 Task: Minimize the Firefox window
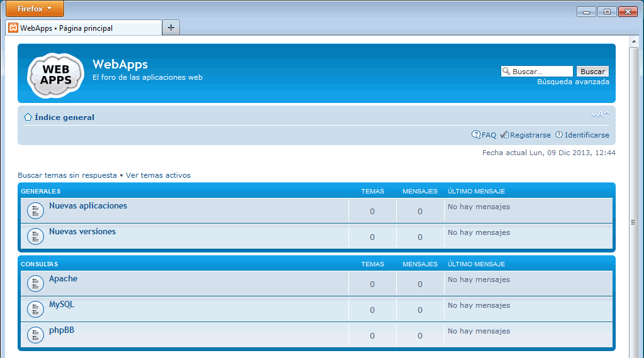click(x=586, y=12)
